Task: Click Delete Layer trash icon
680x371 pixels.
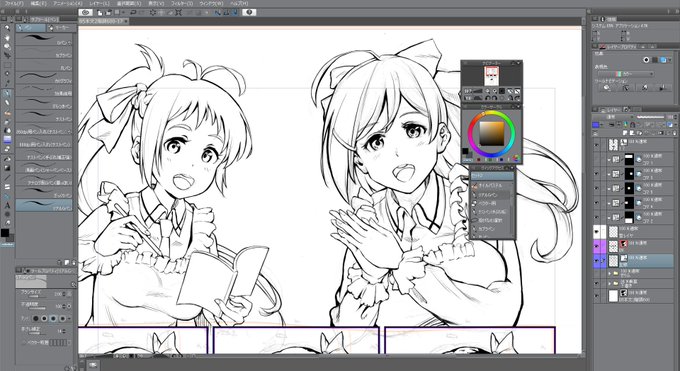Action: click(673, 132)
